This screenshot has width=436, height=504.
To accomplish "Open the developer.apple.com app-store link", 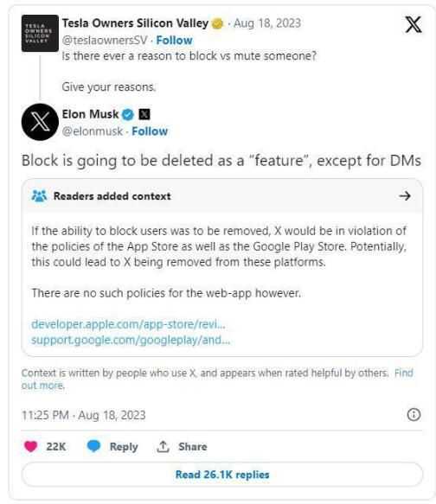I will click(x=128, y=324).
